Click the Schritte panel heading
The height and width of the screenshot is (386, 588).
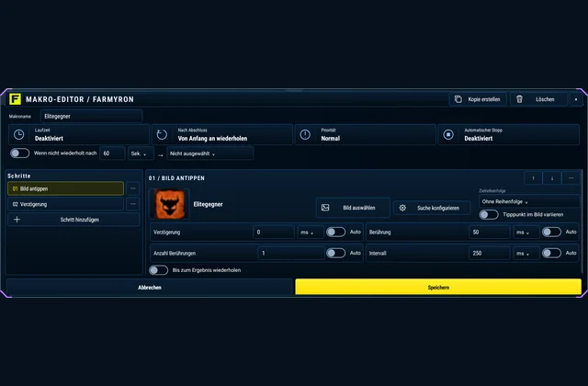(x=19, y=176)
